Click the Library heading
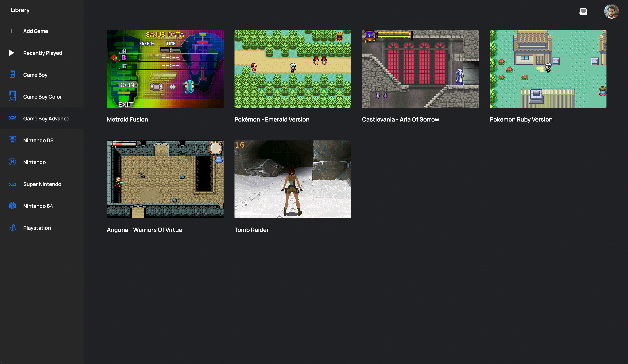628x364 pixels. click(x=20, y=10)
